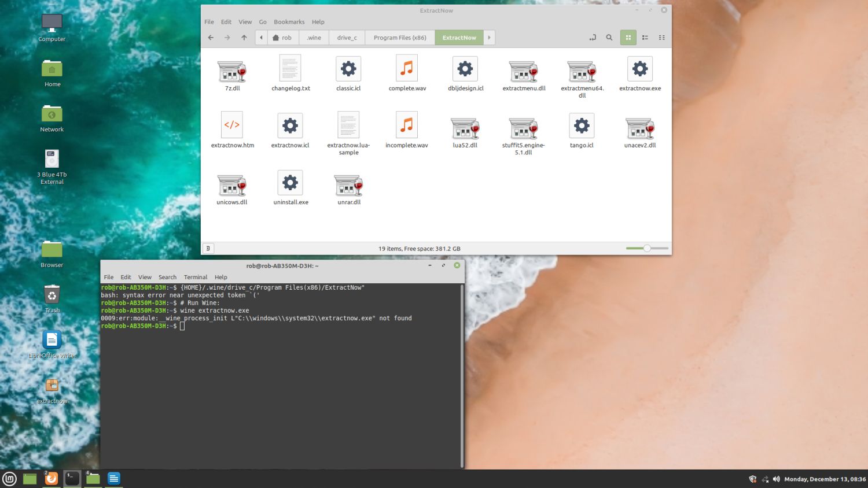
Task: Open the terminal Search menu
Action: (167, 277)
